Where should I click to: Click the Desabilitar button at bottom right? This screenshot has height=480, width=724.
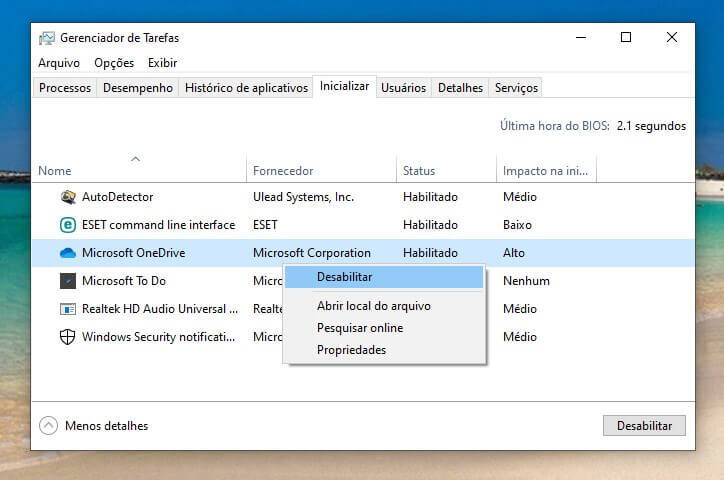tap(644, 426)
